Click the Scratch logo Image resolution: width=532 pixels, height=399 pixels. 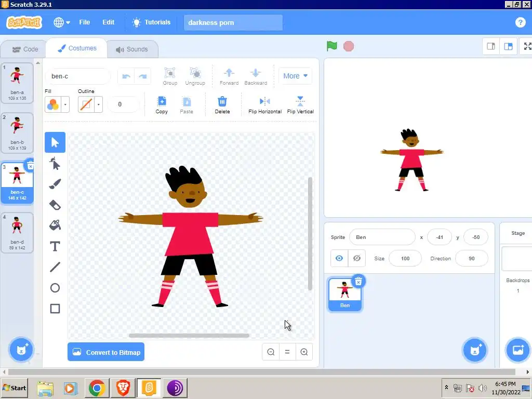pos(24,22)
